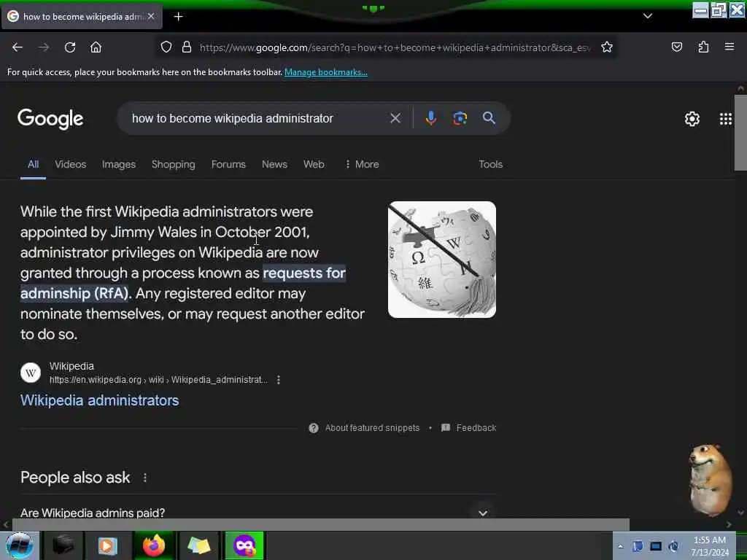Launch the media player taskbar icon
This screenshot has width=747, height=560.
tap(108, 545)
